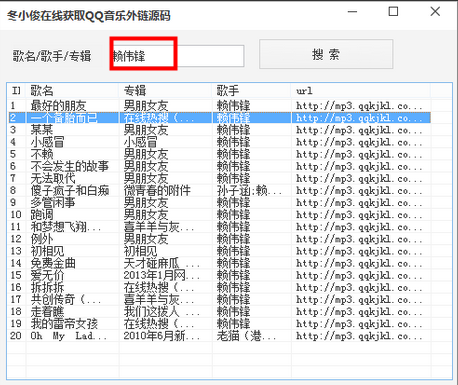This screenshot has width=458, height=385.
Task: Close the 冬小俊 window
Action: [x=435, y=12]
